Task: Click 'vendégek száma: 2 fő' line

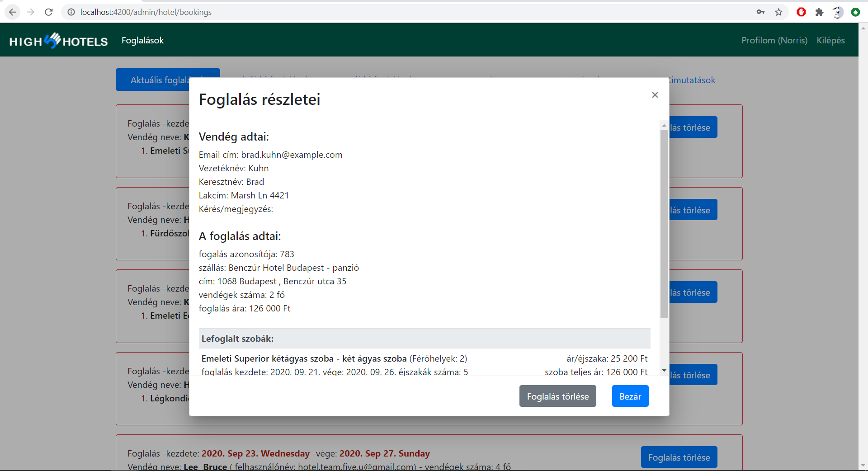Action: pyautogui.click(x=242, y=295)
